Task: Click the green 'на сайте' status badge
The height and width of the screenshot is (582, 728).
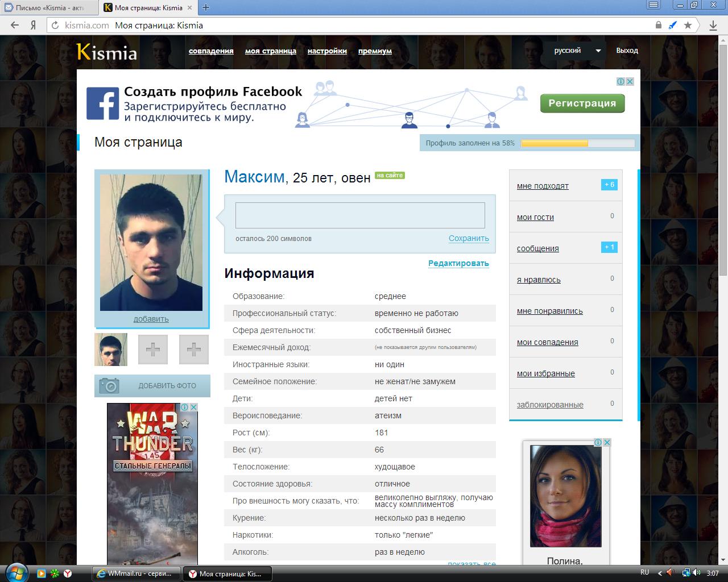Action: click(390, 176)
